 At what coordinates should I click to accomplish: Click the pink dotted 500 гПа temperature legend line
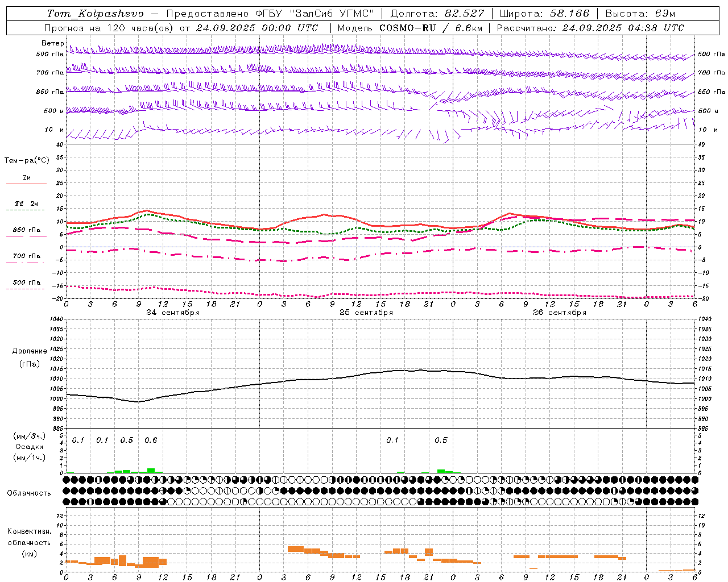point(26,289)
